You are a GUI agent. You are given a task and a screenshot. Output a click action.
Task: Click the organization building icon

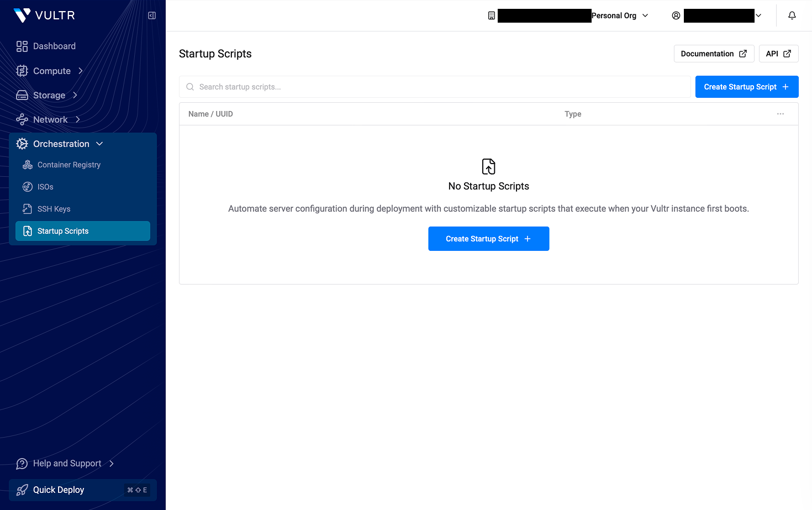pos(492,15)
